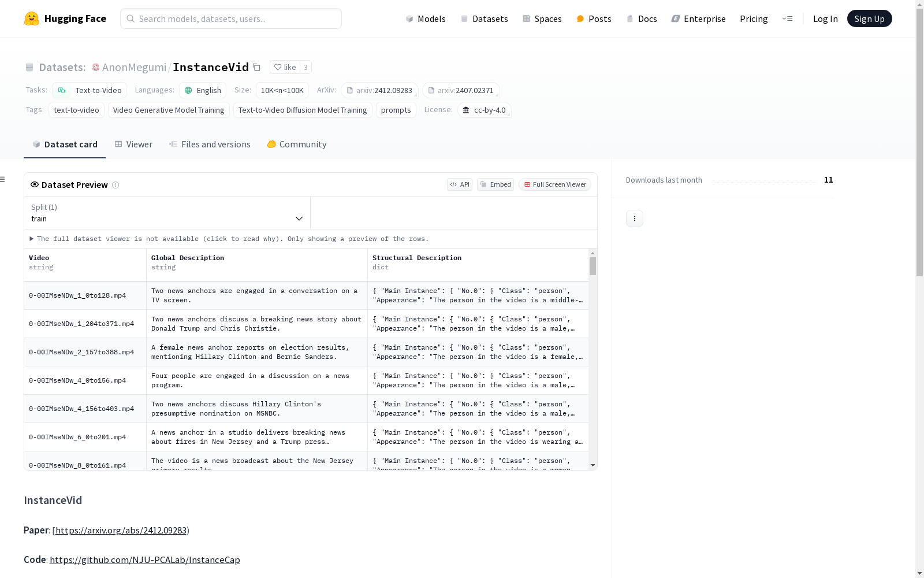Click the API button in Dataset Preview
Image resolution: width=924 pixels, height=578 pixels.
click(460, 184)
